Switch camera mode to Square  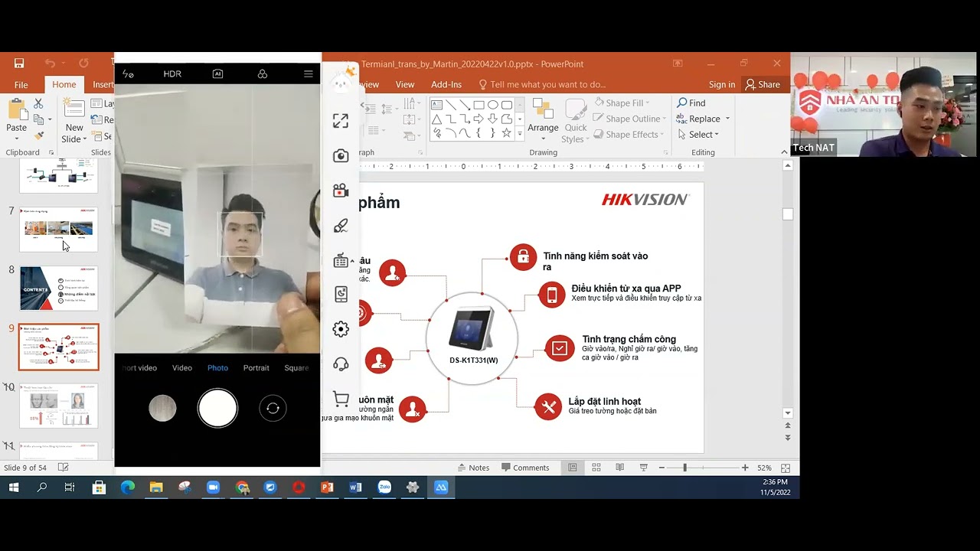296,368
